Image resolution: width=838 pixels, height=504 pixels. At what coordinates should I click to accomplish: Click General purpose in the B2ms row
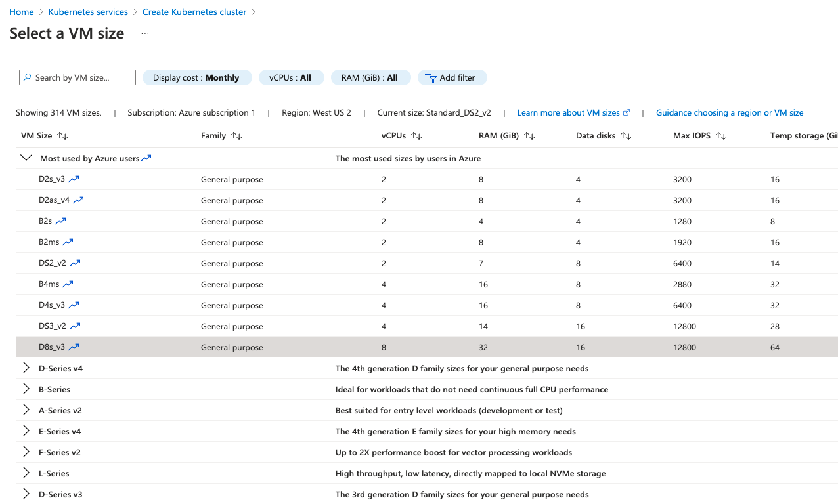(232, 242)
